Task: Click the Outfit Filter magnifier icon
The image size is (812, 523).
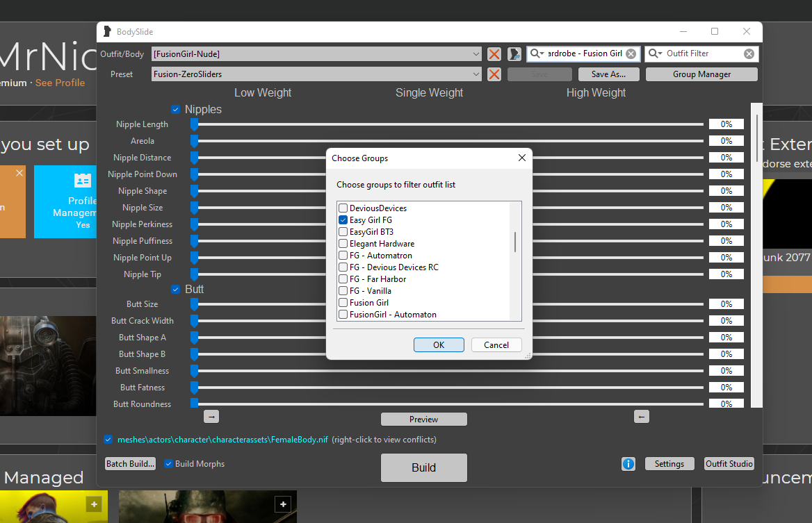Action: point(655,53)
